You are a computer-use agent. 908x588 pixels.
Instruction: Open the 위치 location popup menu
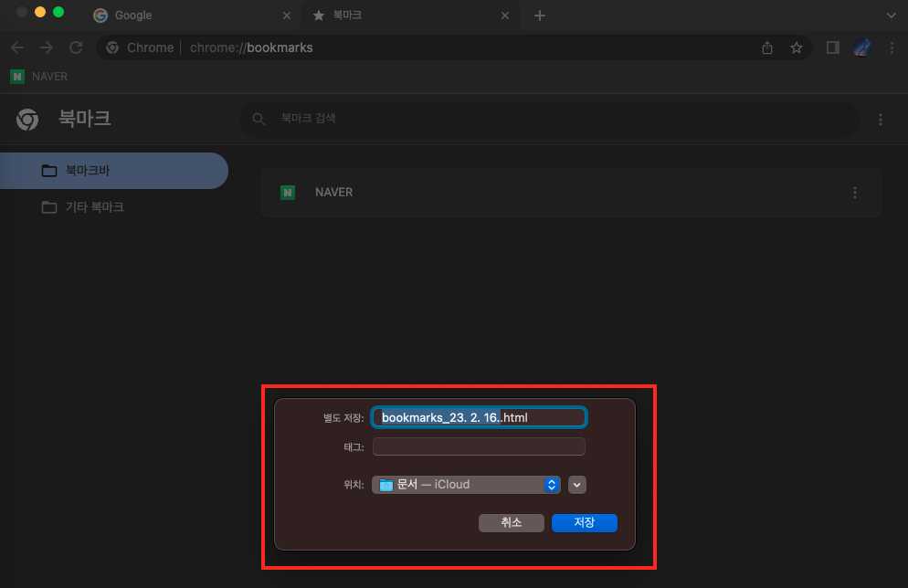pyautogui.click(x=466, y=485)
